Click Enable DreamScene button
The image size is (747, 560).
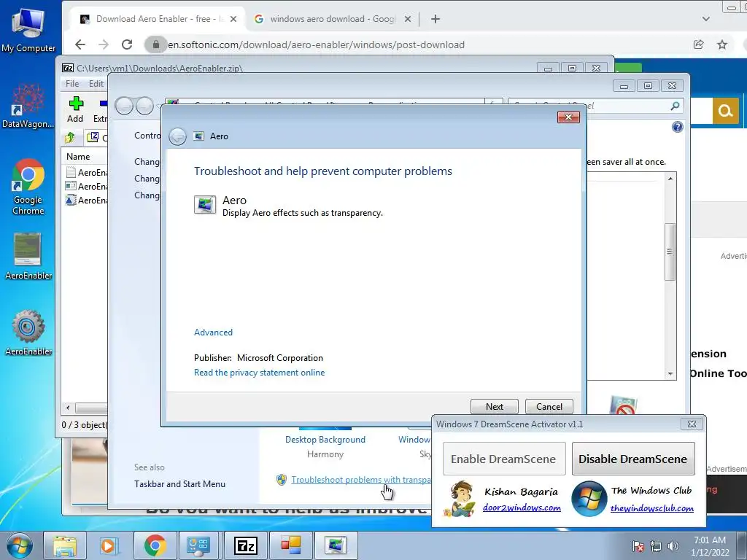pos(504,459)
